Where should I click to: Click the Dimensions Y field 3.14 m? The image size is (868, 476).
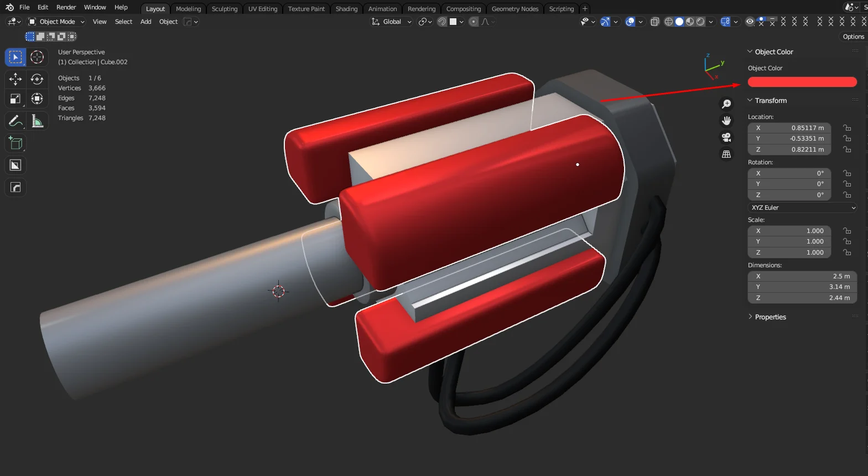pyautogui.click(x=802, y=287)
